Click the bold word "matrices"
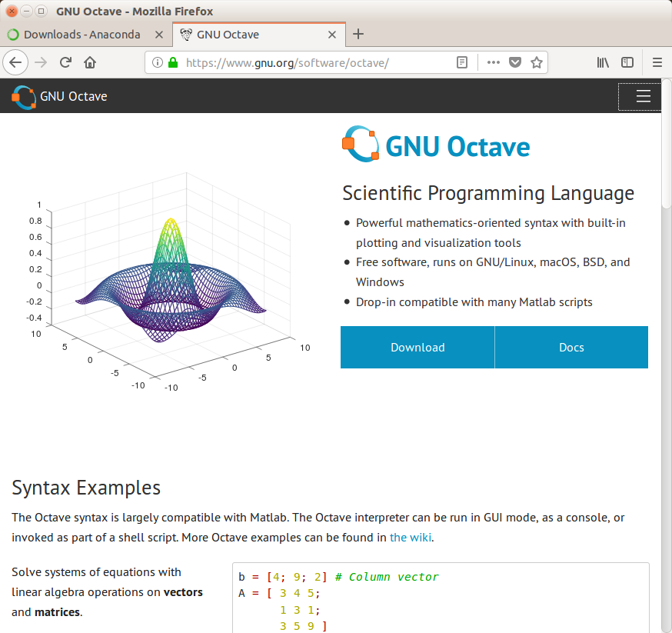This screenshot has height=633, width=672. coord(58,612)
